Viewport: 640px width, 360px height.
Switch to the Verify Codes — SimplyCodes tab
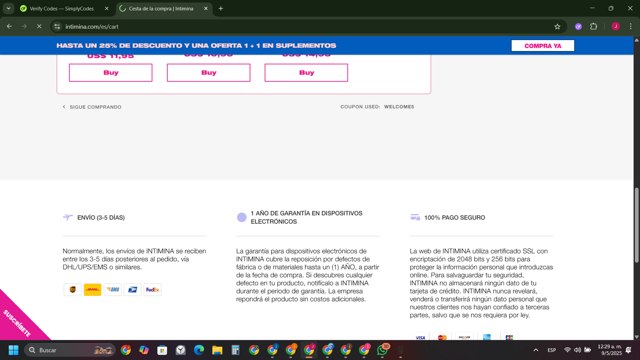[x=61, y=8]
